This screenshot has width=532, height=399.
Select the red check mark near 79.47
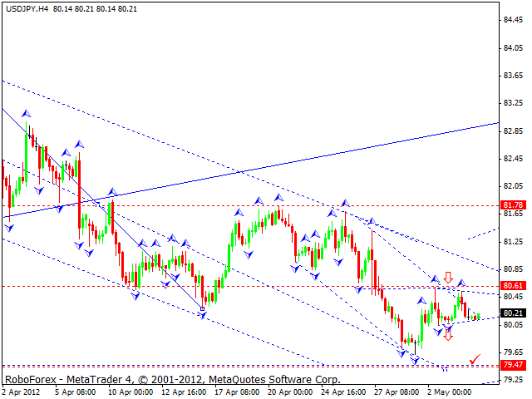tap(475, 359)
